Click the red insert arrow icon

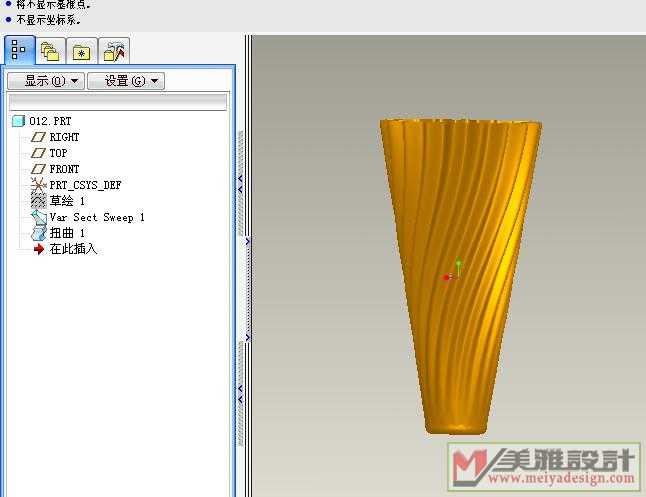pos(39,249)
